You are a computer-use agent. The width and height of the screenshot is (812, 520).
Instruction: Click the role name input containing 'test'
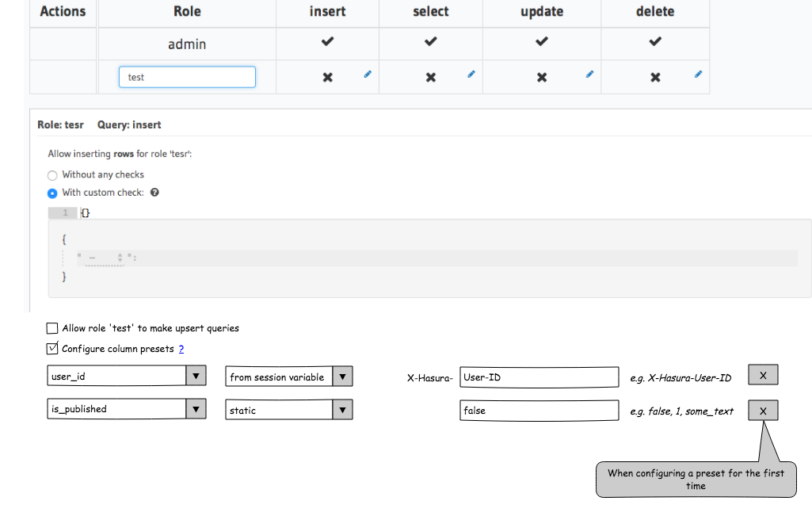click(186, 77)
